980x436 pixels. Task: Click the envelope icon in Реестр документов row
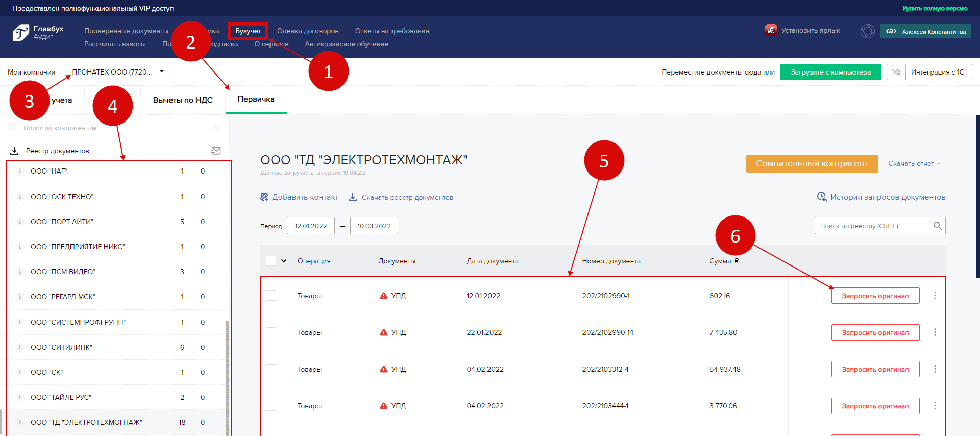(x=216, y=151)
